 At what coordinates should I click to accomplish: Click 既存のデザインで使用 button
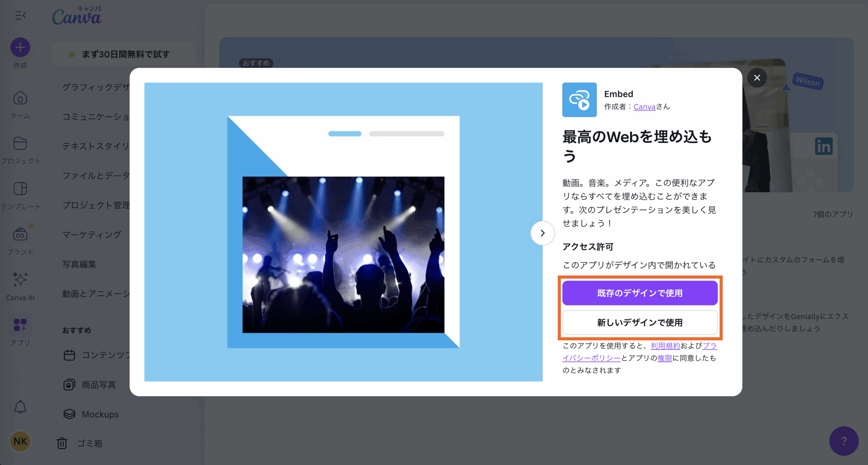(x=639, y=293)
